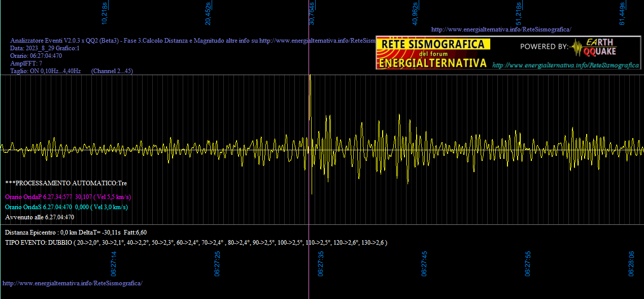Viewport: 644px width, 299px height.
Task: Click the 61,449s time axis label
Action: [622, 14]
